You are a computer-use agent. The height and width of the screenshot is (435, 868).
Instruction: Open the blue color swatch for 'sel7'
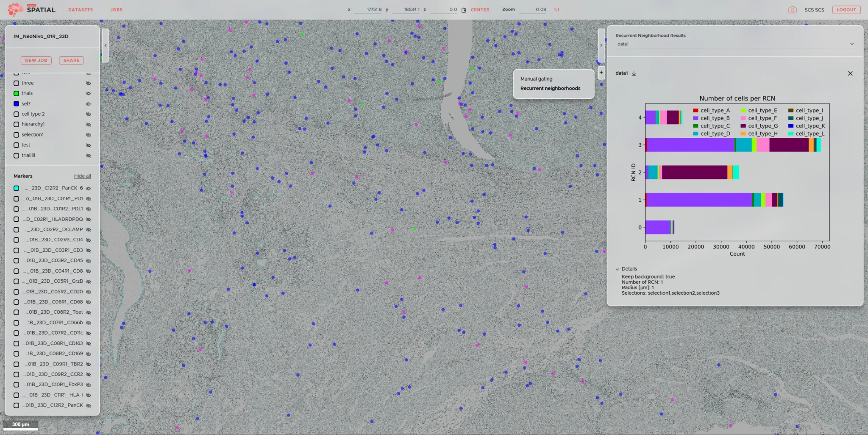click(16, 104)
